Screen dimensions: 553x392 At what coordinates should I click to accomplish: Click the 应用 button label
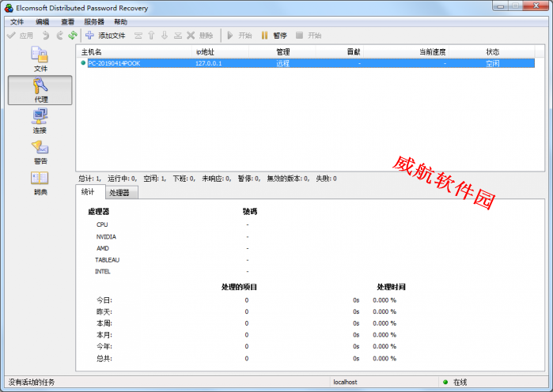26,36
